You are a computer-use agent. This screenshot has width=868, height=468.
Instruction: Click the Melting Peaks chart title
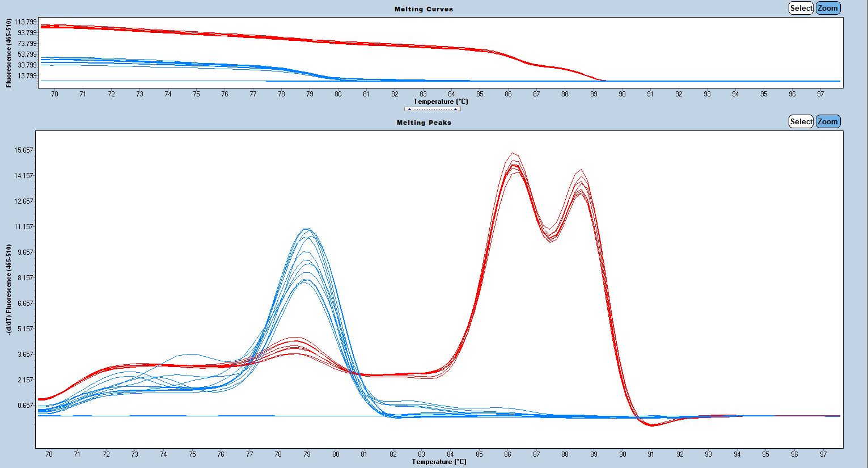[x=424, y=123]
